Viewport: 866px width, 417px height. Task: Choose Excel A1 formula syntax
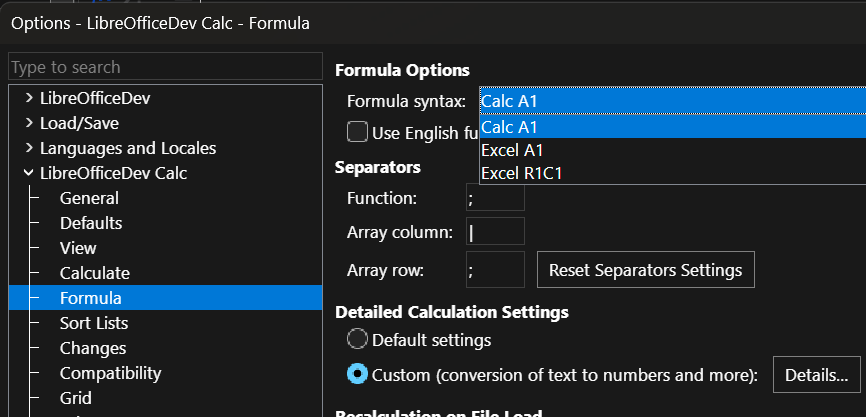673,150
